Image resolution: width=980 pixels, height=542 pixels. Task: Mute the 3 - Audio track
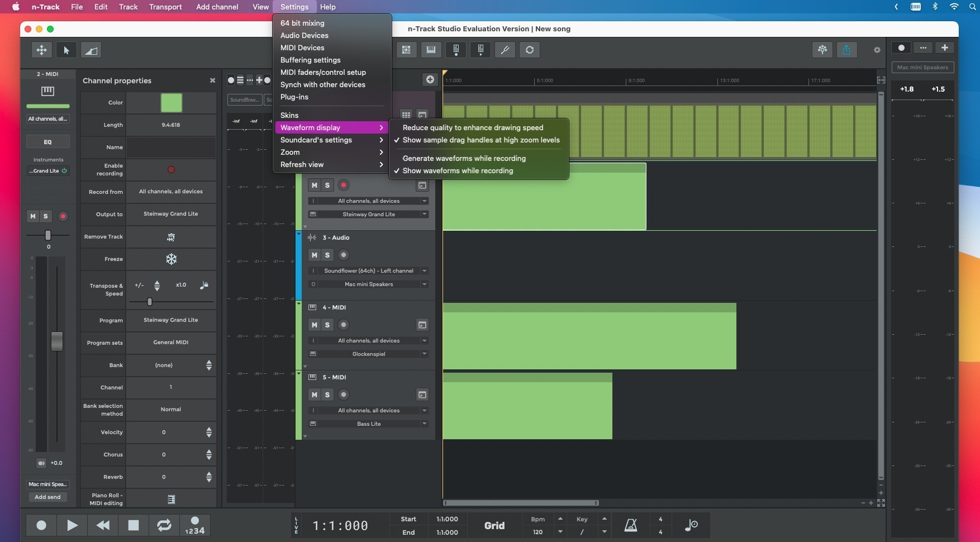(x=315, y=255)
